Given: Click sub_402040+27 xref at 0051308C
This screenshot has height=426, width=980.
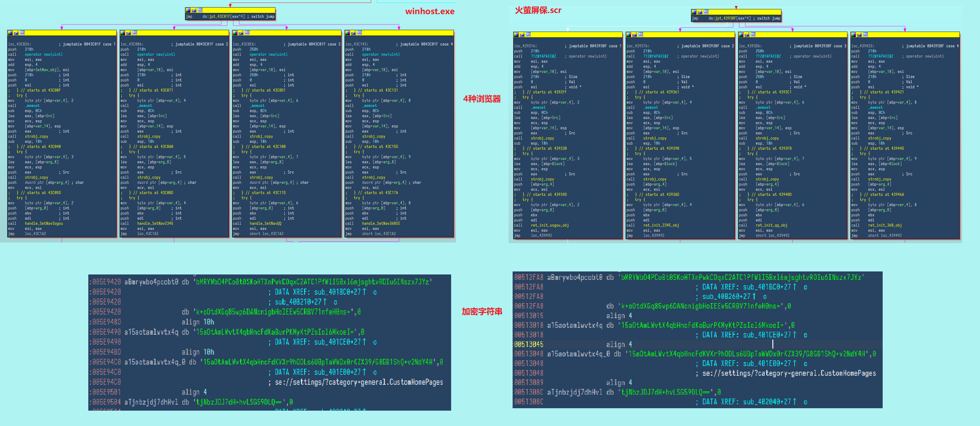Looking at the screenshot, I should tap(767, 402).
